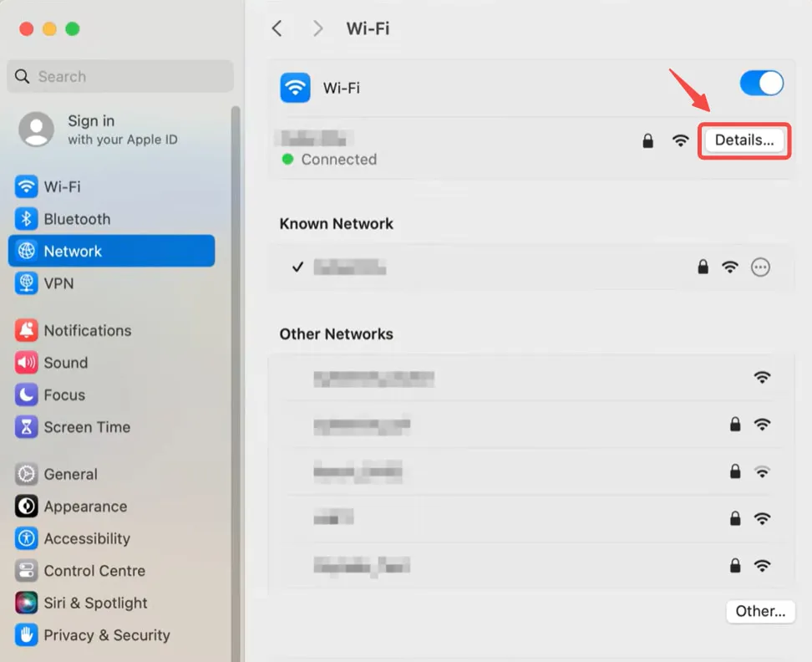Click the Other… button

pyautogui.click(x=760, y=611)
